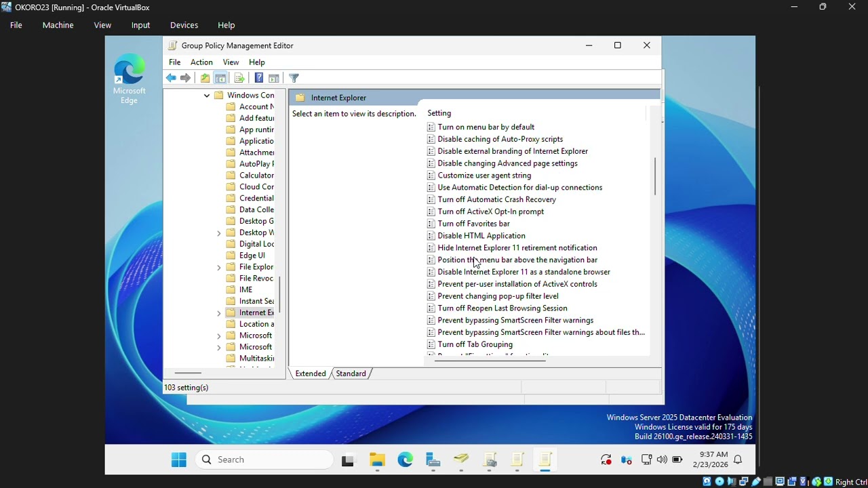Image resolution: width=868 pixels, height=488 pixels.
Task: Click the update status icon with the red dot in the tray
Action: (x=606, y=460)
